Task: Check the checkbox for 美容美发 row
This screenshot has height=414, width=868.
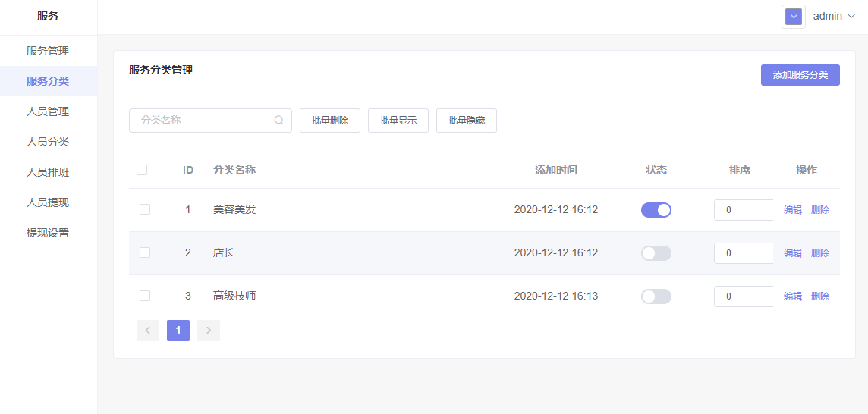Action: [x=145, y=209]
